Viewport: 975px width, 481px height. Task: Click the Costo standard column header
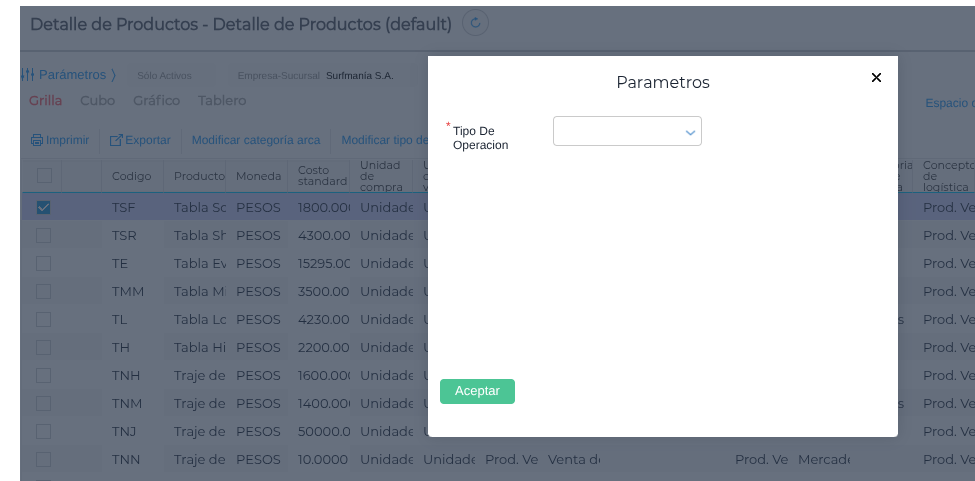click(x=322, y=176)
